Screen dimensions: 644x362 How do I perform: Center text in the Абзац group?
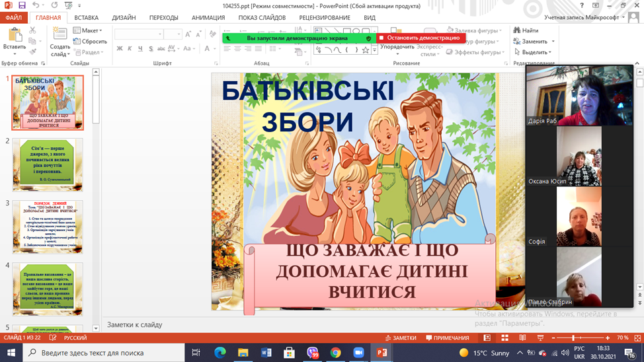pyautogui.click(x=237, y=48)
